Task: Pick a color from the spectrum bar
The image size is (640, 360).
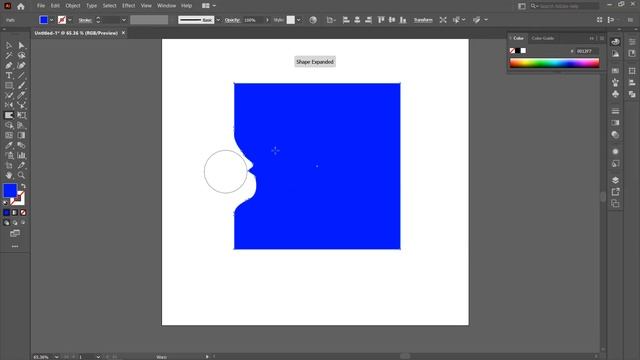Action: click(554, 63)
